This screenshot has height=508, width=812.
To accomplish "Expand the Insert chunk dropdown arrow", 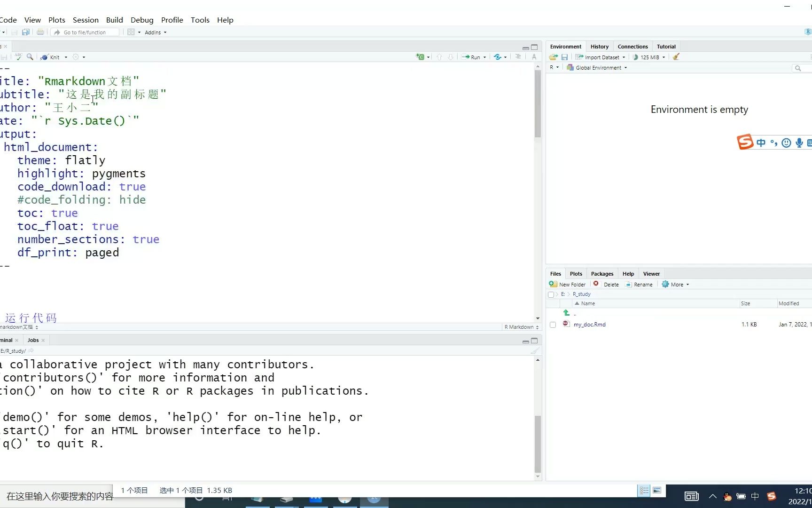I will point(428,57).
